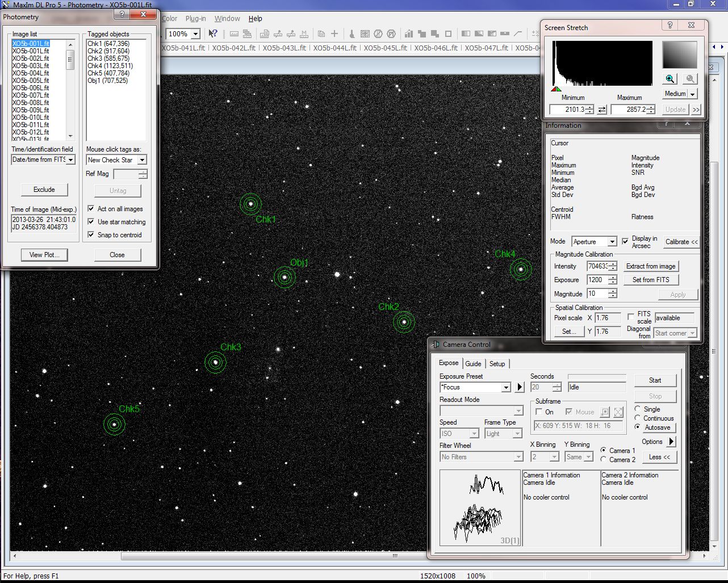Switch to the Guide tab
This screenshot has width=728, height=583.
pyautogui.click(x=473, y=364)
